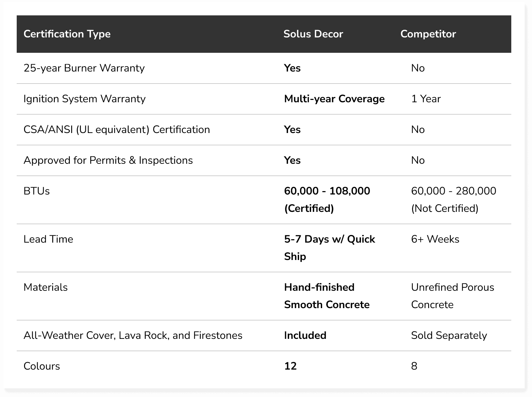The width and height of the screenshot is (532, 397).
Task: Click the Colours row label
Action: pos(42,366)
